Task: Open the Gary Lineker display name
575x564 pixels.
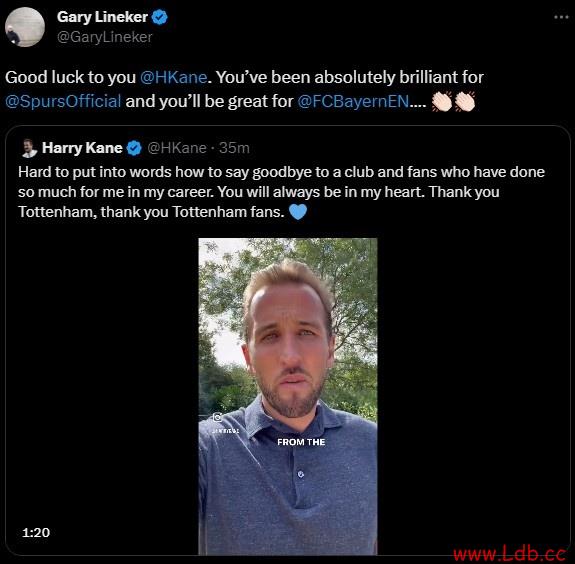Action: (x=102, y=17)
